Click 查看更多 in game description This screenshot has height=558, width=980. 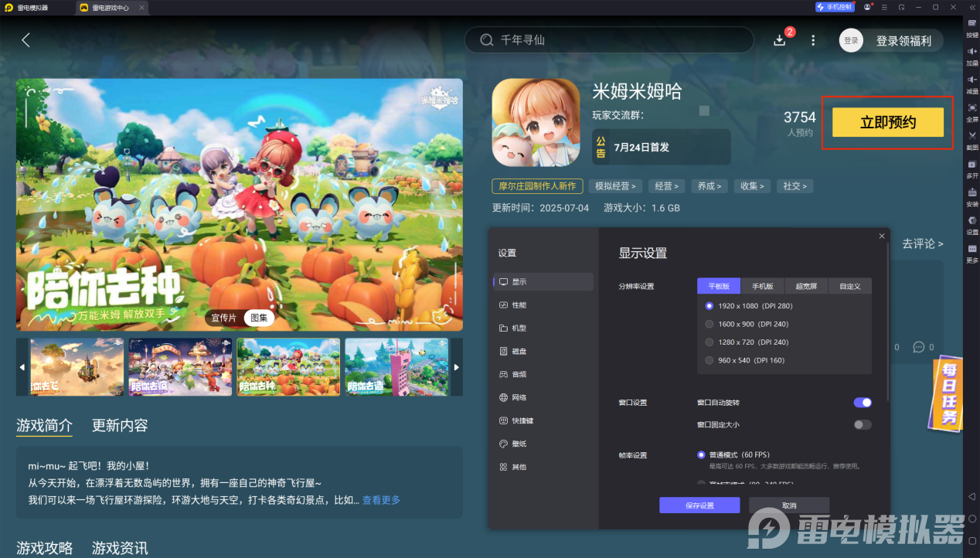tap(381, 500)
